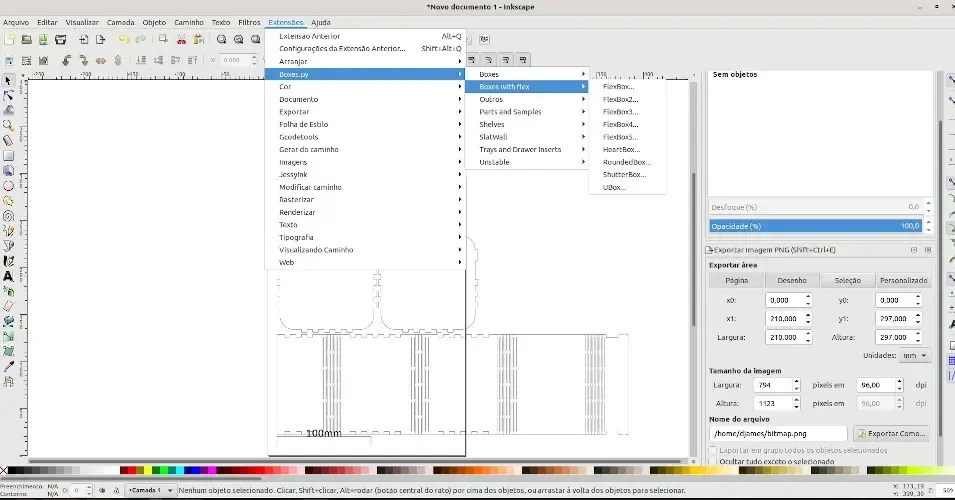Image resolution: width=955 pixels, height=500 pixels.
Task: Select the 3D box tool
Action: [8, 171]
